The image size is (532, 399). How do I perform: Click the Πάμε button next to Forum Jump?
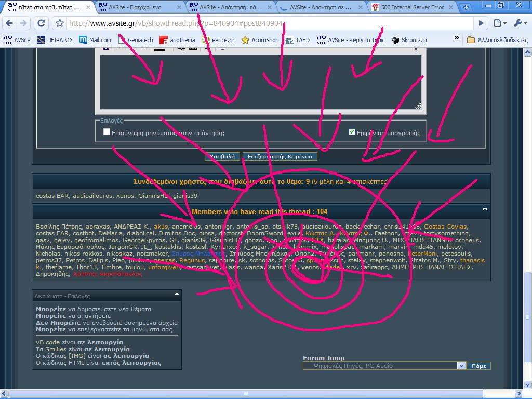(478, 366)
